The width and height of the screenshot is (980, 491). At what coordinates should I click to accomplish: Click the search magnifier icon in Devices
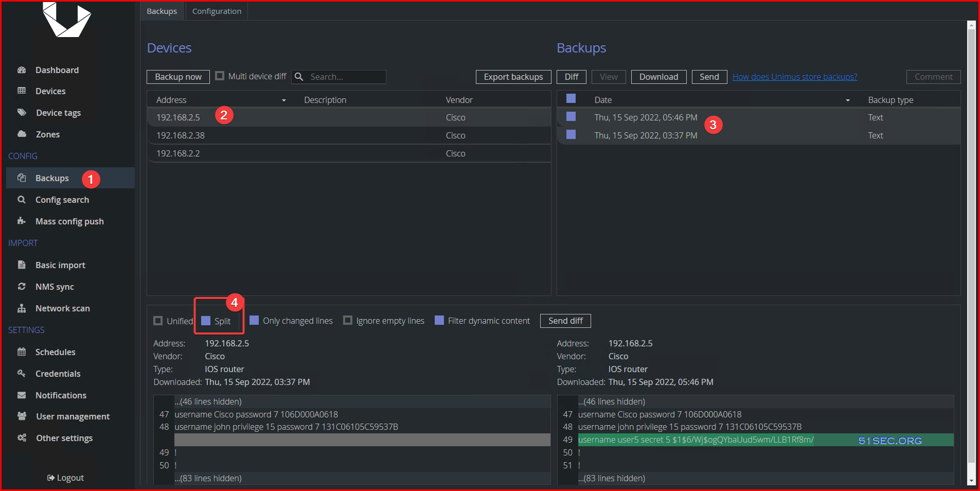(x=299, y=77)
